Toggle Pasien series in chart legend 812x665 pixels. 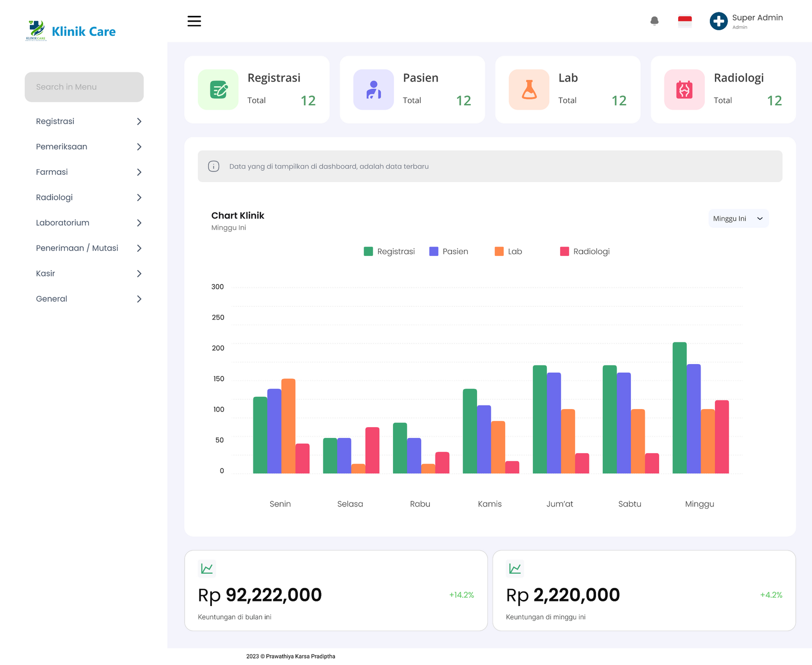pos(449,251)
